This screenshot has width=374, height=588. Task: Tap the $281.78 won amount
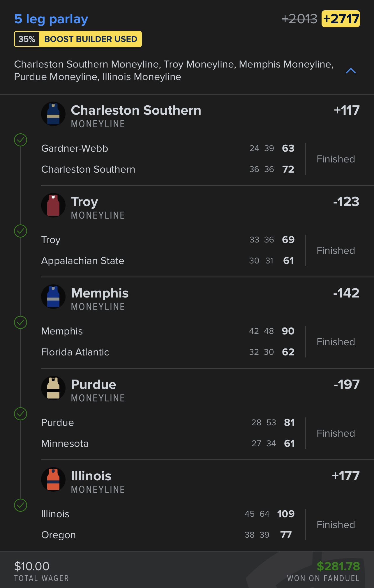pyautogui.click(x=338, y=566)
